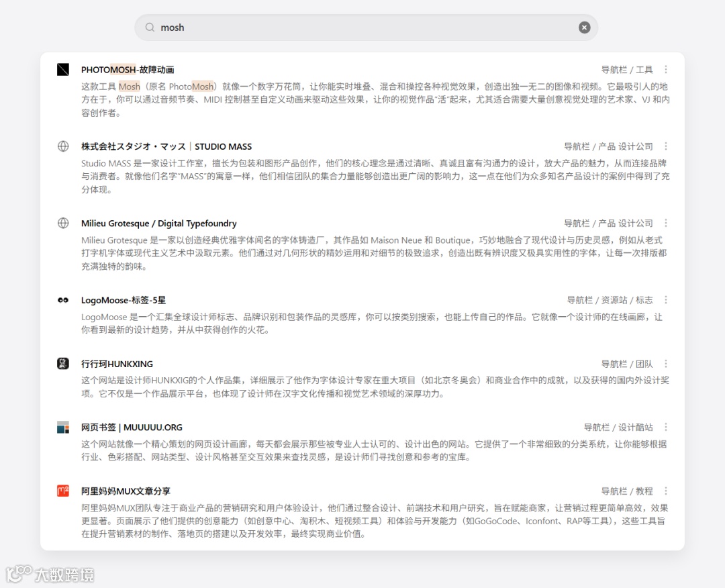Click the MUUUUU.ORG favicon
725x588 pixels.
tap(63, 427)
